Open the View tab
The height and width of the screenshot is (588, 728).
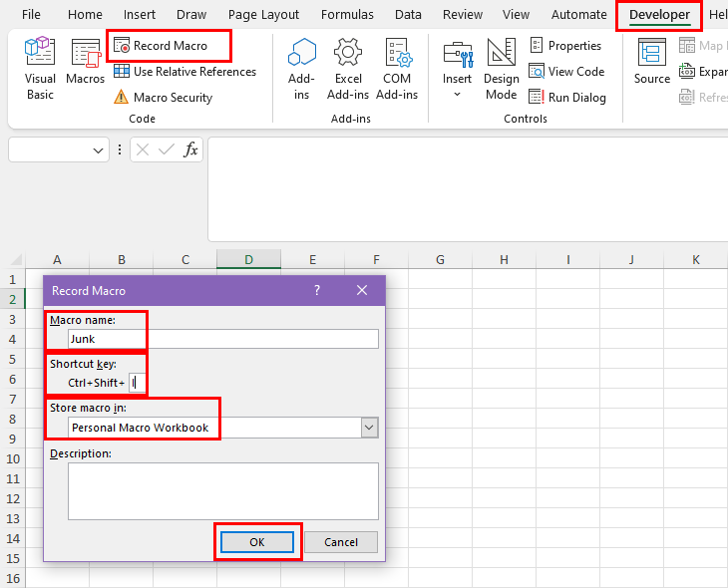(516, 14)
